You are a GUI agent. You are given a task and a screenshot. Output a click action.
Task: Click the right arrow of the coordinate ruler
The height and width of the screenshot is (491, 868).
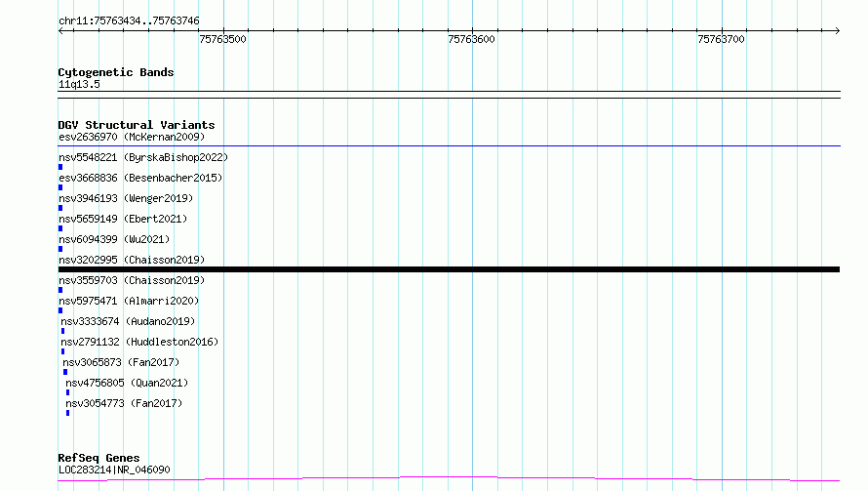(x=837, y=30)
